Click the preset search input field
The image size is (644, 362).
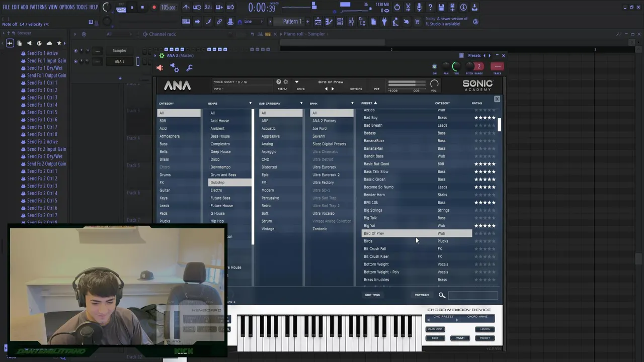click(x=473, y=296)
